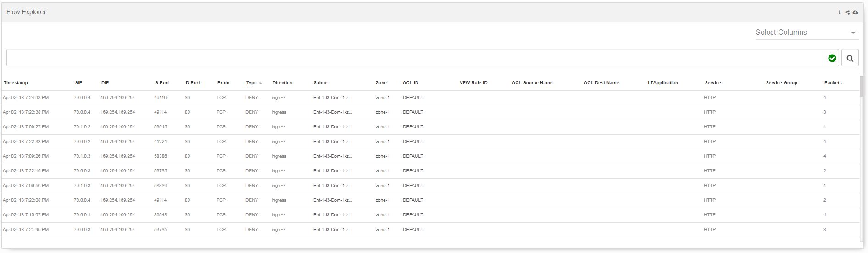The height and width of the screenshot is (253, 868).
Task: Click the ACL-Source-Name column header
Action: pyautogui.click(x=532, y=83)
